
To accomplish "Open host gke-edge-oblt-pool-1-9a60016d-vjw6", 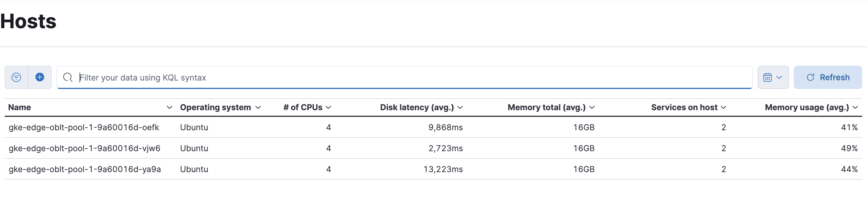I will tap(84, 148).
